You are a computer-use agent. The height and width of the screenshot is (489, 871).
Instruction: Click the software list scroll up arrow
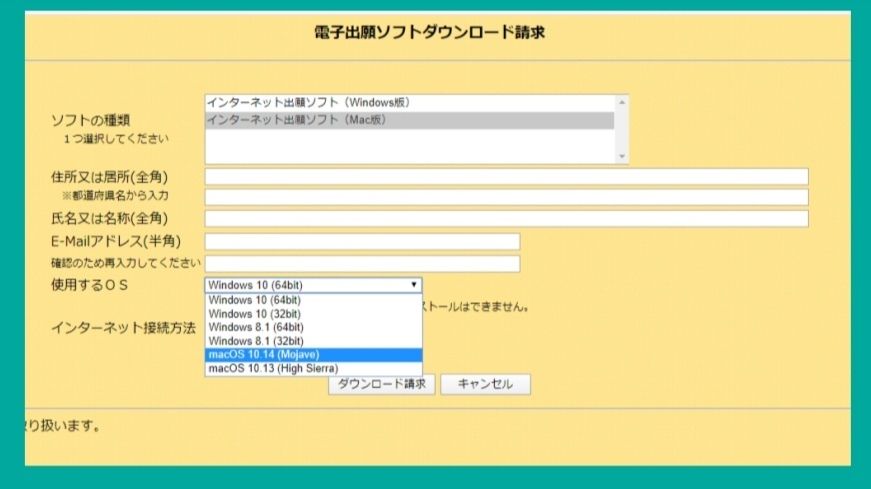tap(622, 103)
